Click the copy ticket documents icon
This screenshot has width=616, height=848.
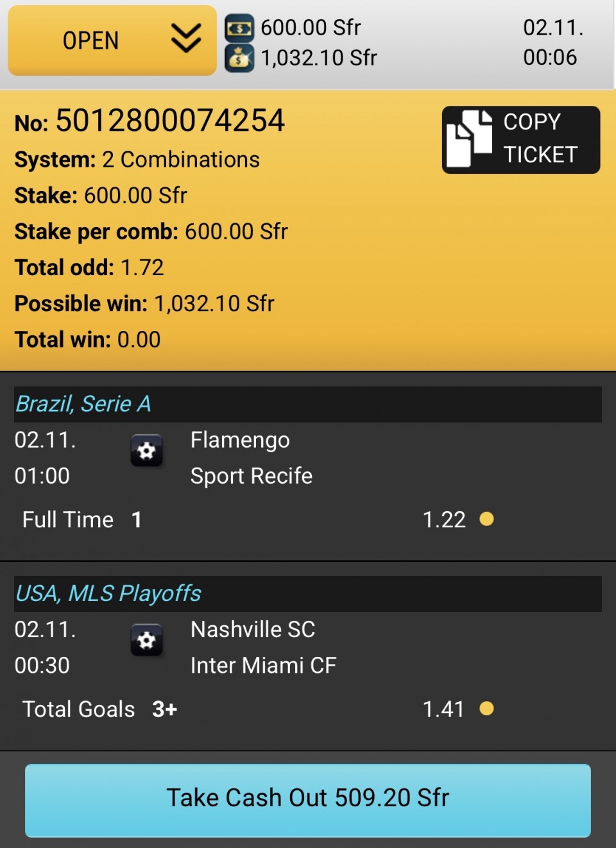pos(469,139)
